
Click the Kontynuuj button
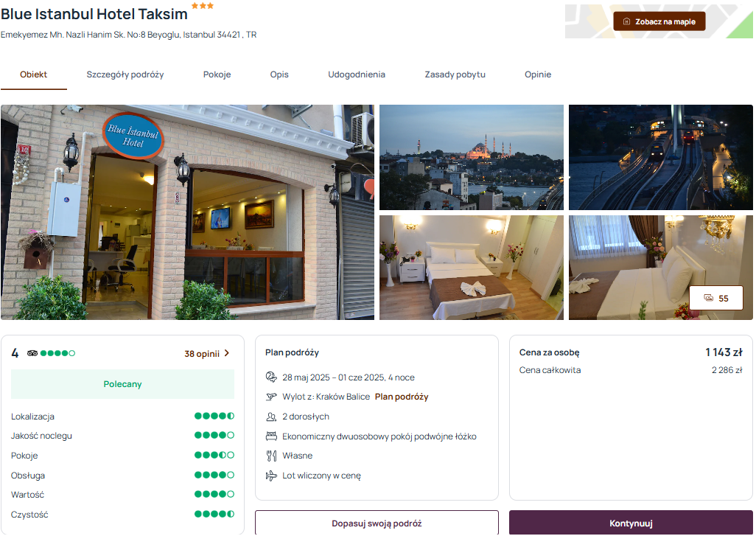click(x=631, y=523)
